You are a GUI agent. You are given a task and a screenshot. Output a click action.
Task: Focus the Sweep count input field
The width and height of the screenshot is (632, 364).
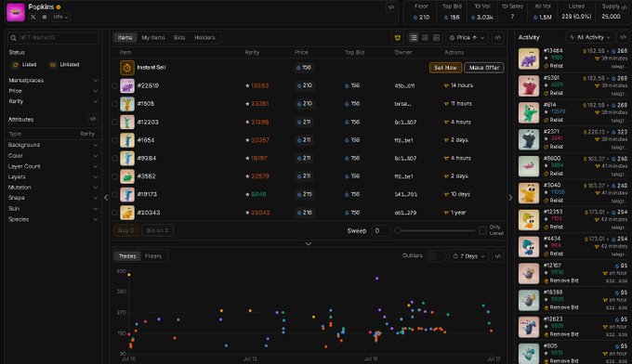[x=380, y=230]
